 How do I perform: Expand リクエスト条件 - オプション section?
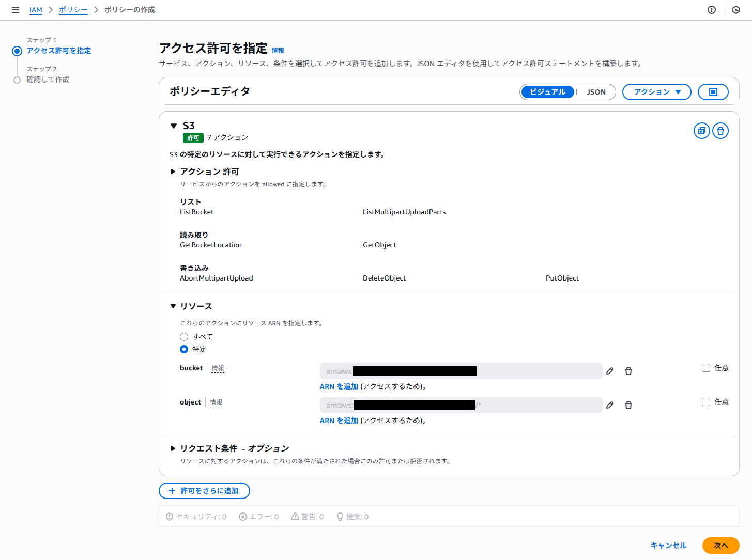(x=173, y=448)
